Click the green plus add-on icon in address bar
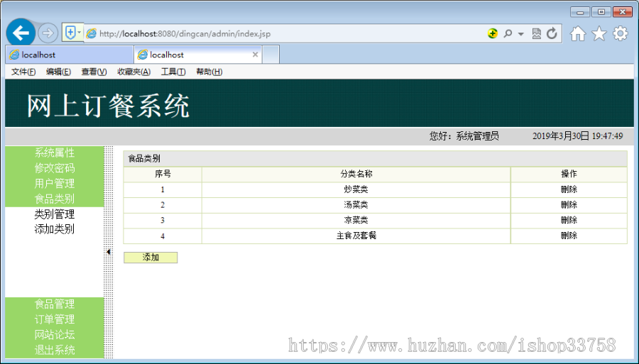 492,33
